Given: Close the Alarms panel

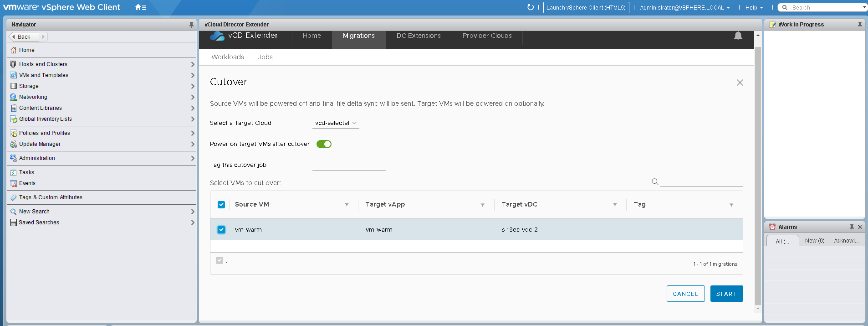Looking at the screenshot, I should 860,227.
